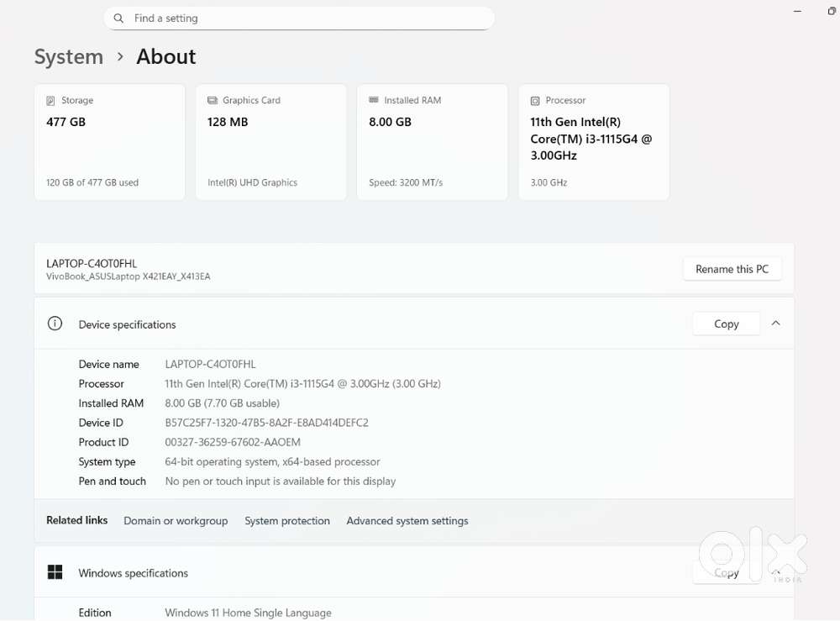The height and width of the screenshot is (621, 840).
Task: Open Advanced system settings
Action: coord(407,521)
